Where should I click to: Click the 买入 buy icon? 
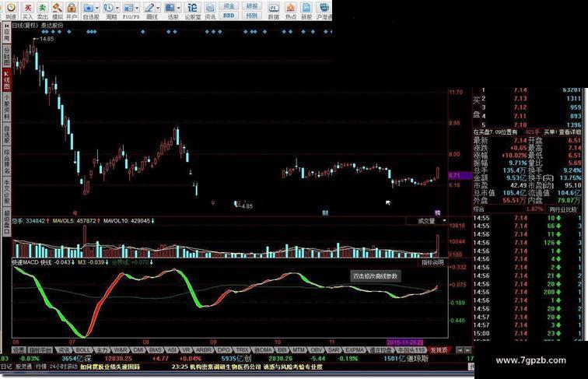28,8
